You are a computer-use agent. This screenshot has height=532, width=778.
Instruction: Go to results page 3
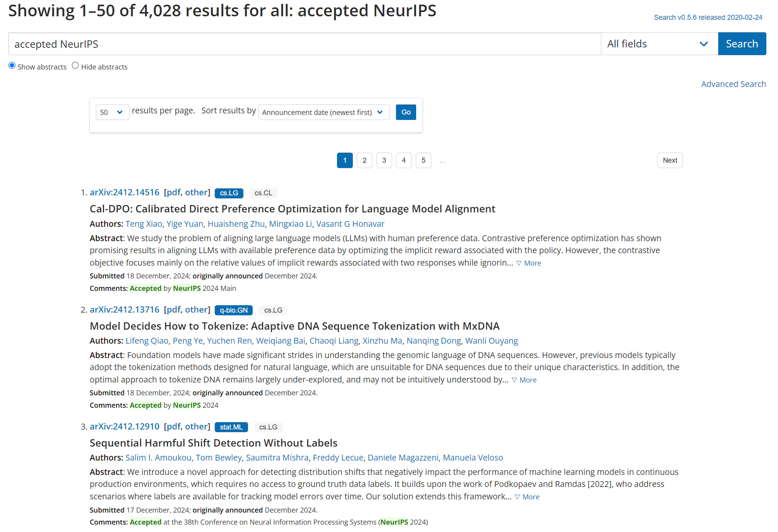tap(384, 160)
